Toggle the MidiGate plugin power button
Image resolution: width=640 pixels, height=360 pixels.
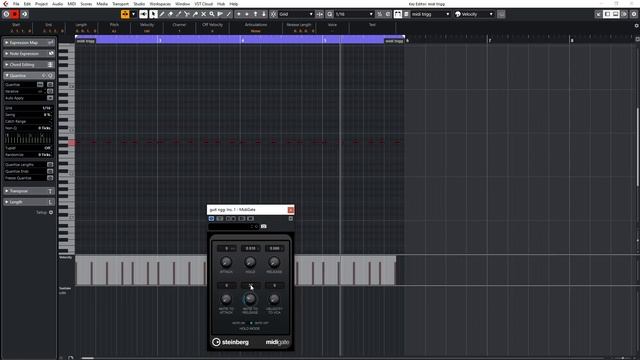(211, 218)
